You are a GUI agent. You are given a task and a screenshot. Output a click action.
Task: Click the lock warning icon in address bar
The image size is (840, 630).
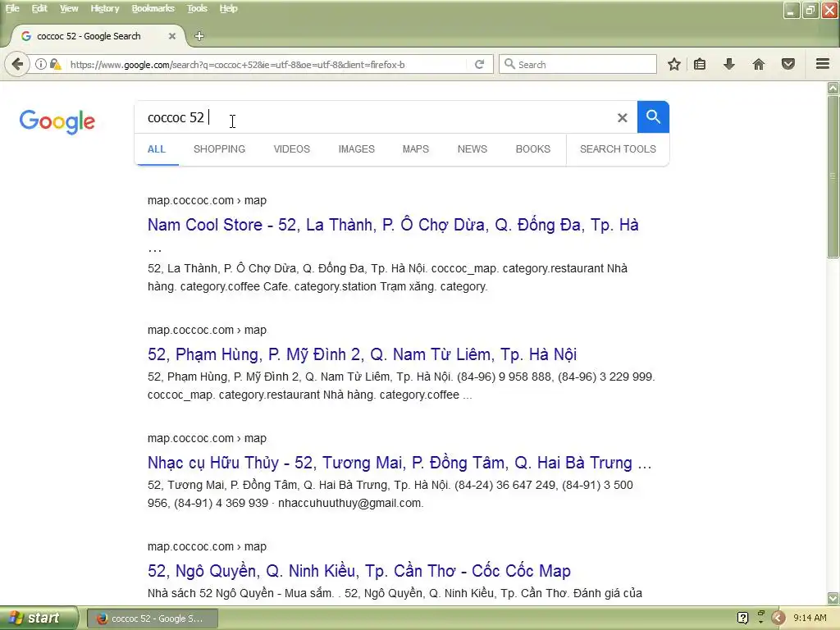[55, 65]
